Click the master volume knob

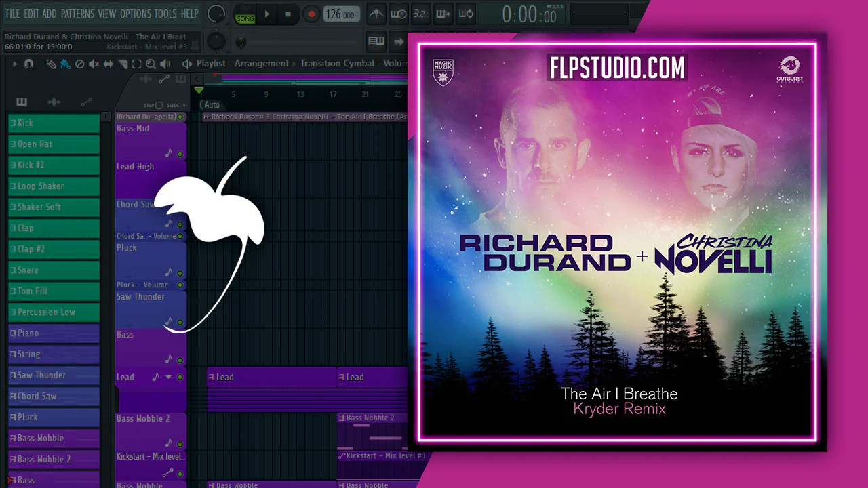pyautogui.click(x=216, y=13)
